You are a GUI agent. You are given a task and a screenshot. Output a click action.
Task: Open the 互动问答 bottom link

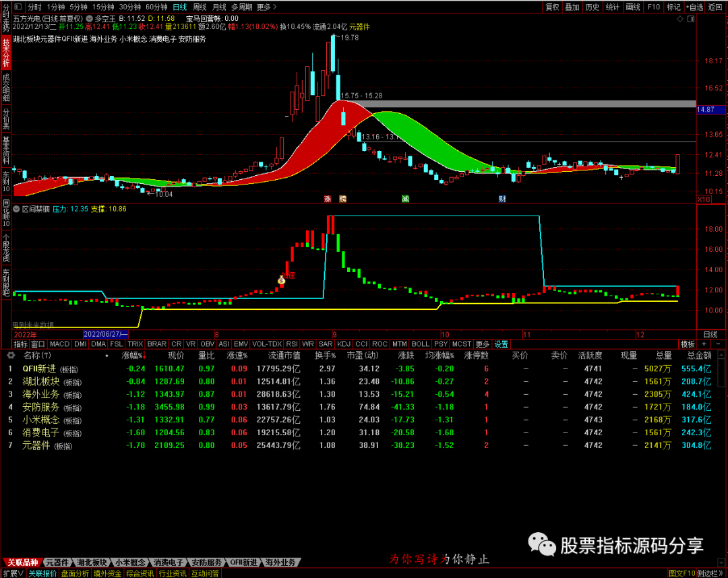205,573
